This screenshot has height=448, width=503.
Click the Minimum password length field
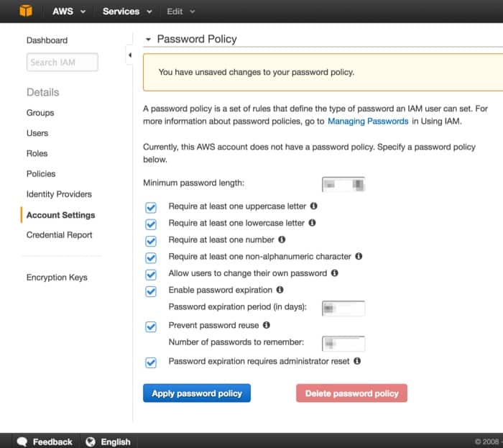point(343,185)
